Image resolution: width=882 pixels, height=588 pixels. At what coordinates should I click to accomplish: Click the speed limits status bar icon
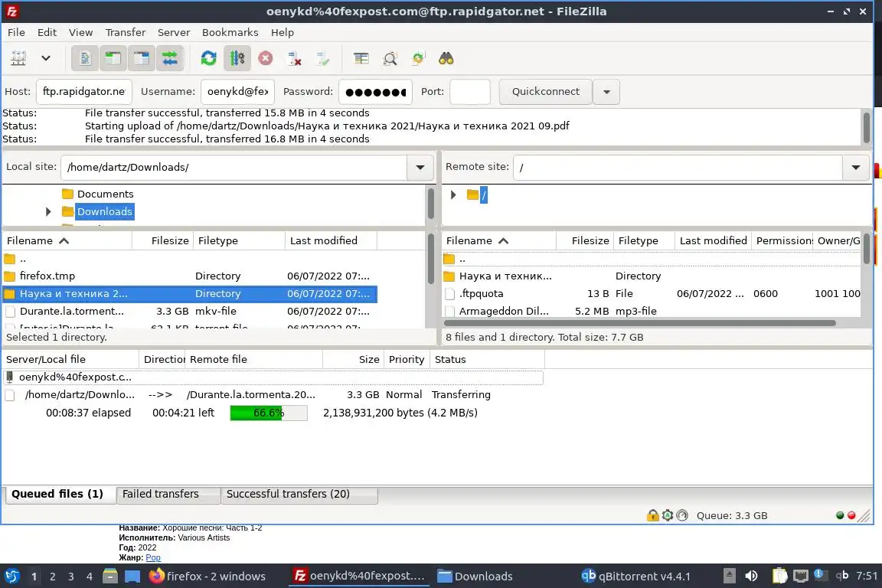click(x=682, y=515)
